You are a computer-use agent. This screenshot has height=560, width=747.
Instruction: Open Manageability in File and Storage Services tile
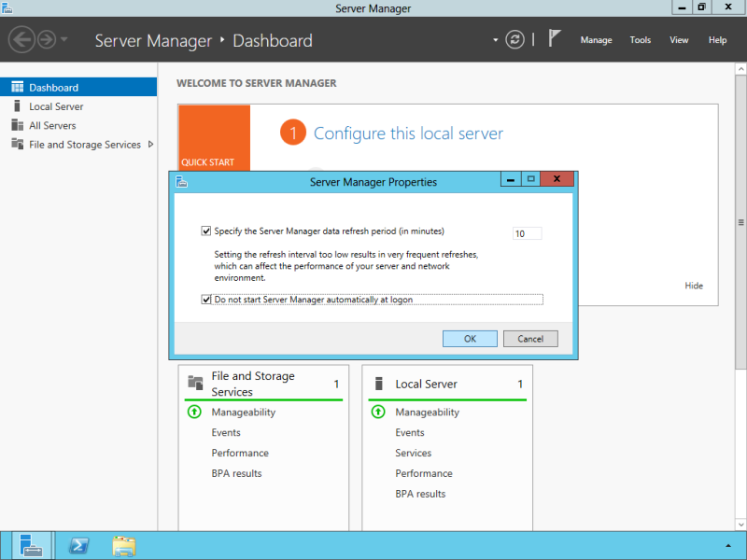point(244,413)
